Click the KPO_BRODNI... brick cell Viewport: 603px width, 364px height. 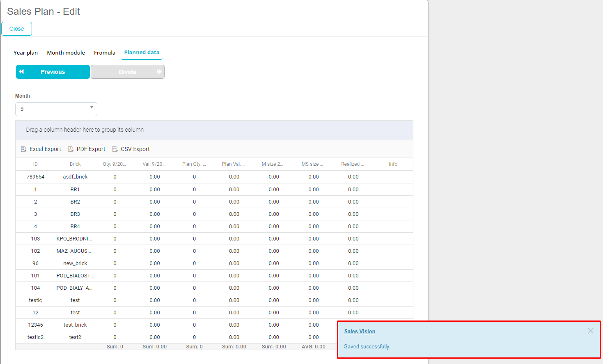point(74,239)
